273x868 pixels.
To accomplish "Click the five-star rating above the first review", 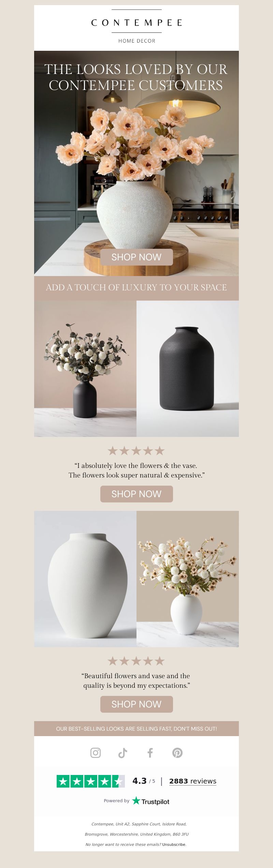I will (136, 451).
